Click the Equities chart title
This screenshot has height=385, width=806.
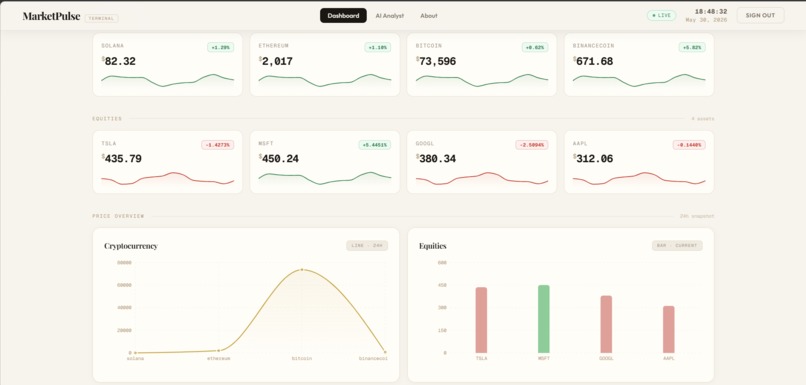tap(432, 246)
